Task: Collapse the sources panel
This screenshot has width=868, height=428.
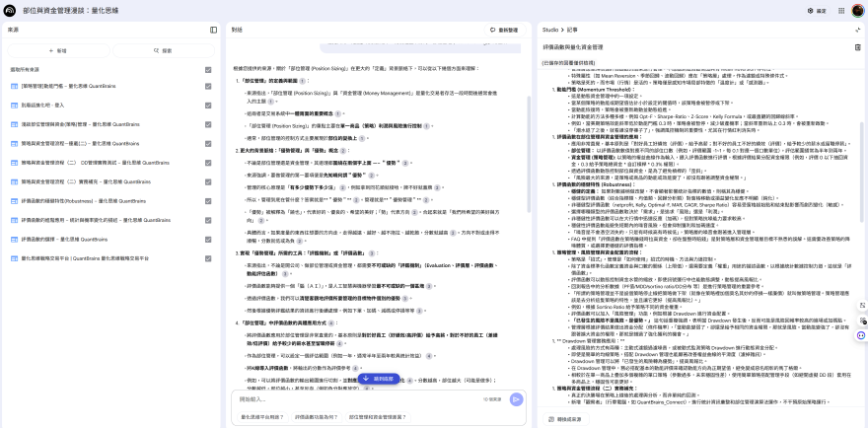Action: [x=213, y=31]
